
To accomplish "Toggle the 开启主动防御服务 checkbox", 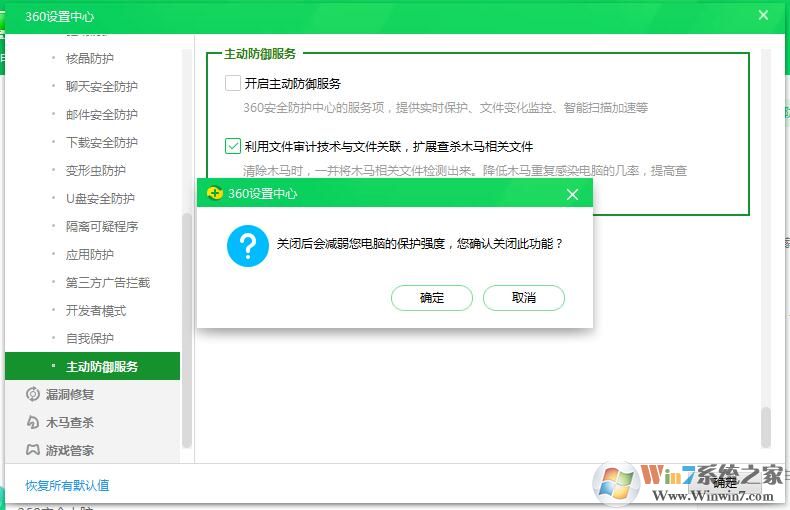I will coord(233,83).
